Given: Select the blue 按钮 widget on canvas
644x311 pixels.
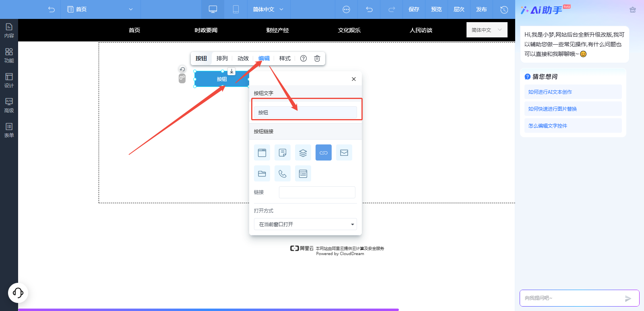Looking at the screenshot, I should (x=222, y=79).
